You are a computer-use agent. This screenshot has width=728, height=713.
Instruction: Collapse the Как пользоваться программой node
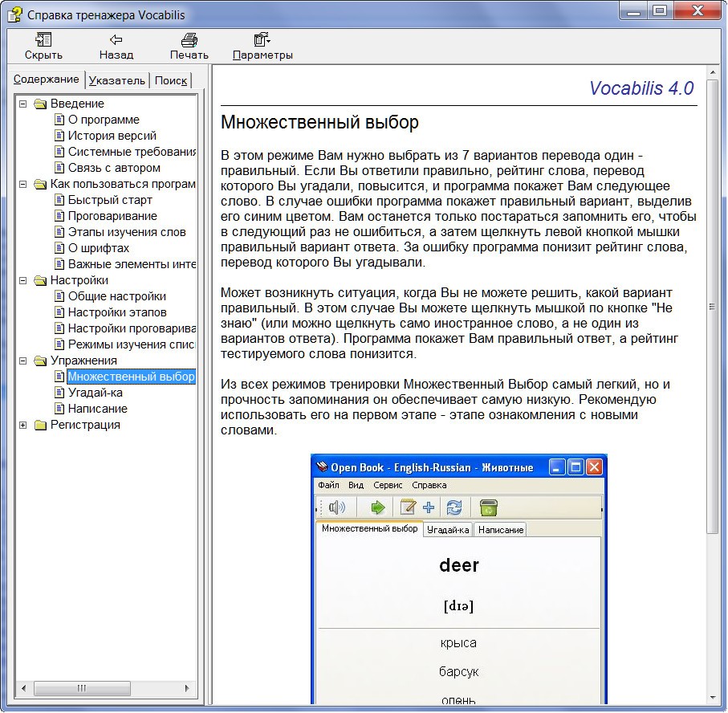[22, 184]
